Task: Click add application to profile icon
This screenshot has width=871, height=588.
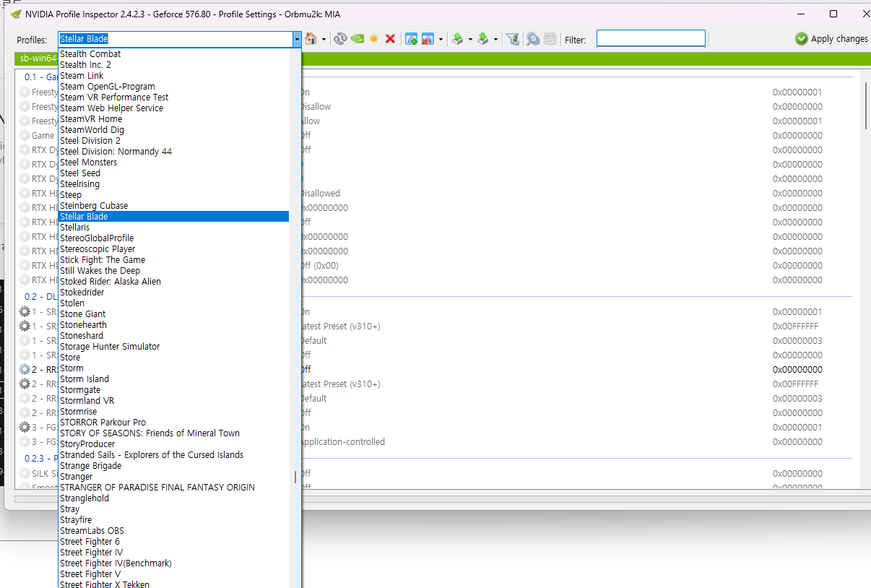Action: click(411, 39)
